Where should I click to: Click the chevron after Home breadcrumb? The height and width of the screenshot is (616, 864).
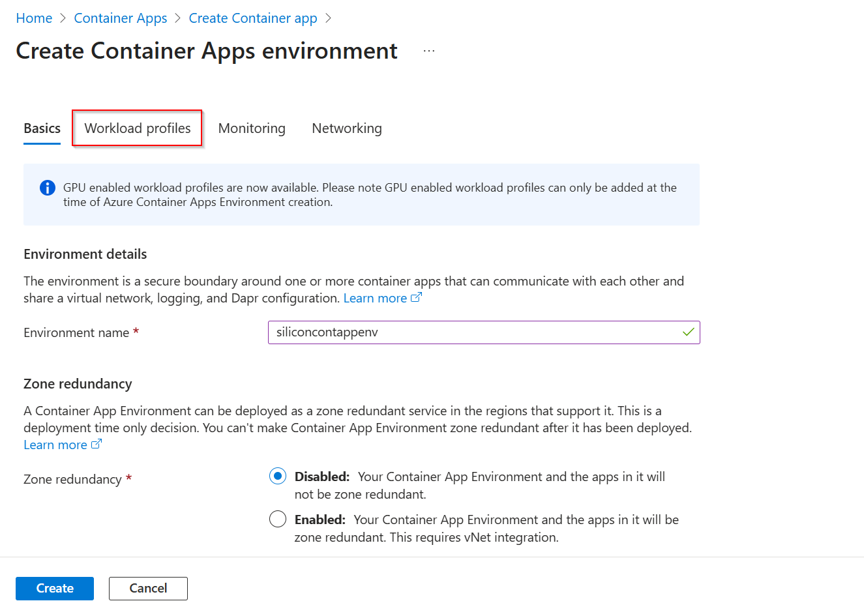click(62, 18)
